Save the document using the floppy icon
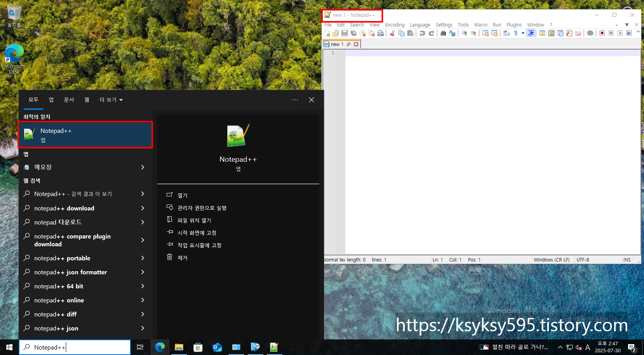 [345, 33]
